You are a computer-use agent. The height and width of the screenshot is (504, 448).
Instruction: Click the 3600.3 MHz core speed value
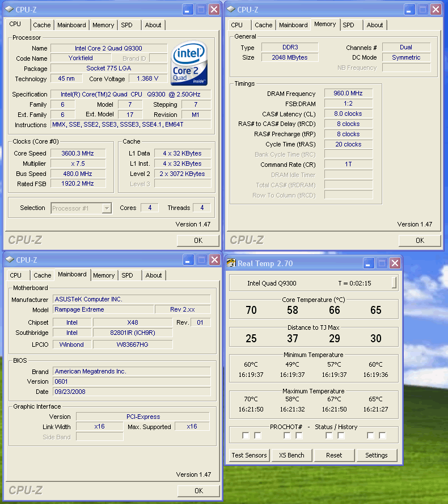(78, 153)
